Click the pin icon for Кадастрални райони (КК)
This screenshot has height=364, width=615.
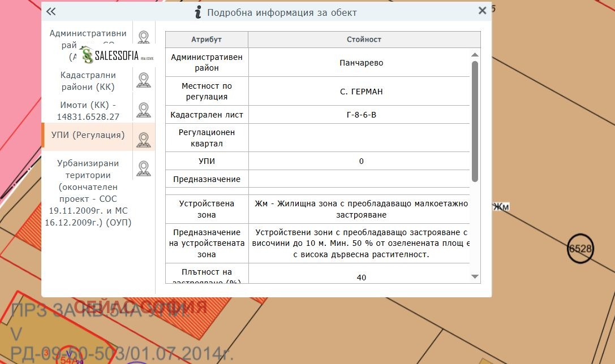click(x=143, y=79)
